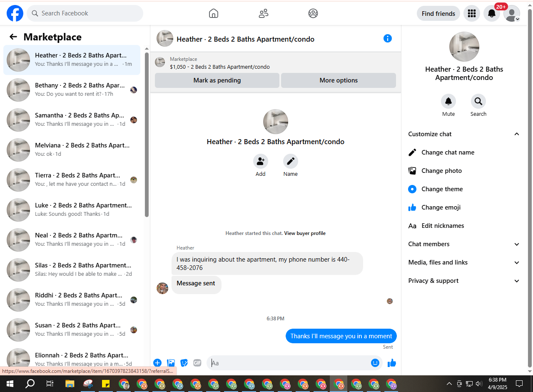The width and height of the screenshot is (533, 392).
Task: Open the Silas conversation
Action: click(x=72, y=270)
